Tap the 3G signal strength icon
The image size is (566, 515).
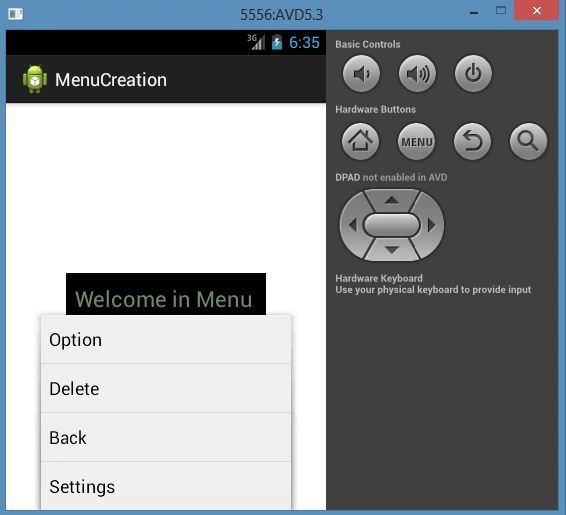256,42
